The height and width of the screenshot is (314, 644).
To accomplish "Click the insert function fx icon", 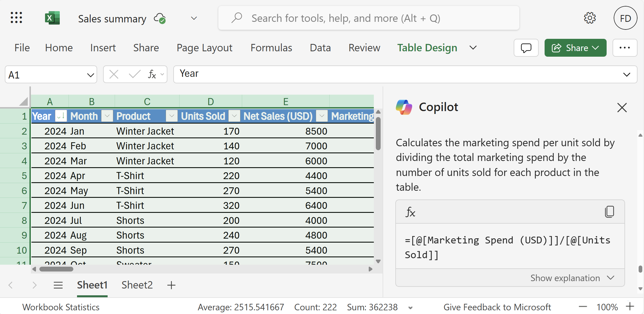I will 152,75.
